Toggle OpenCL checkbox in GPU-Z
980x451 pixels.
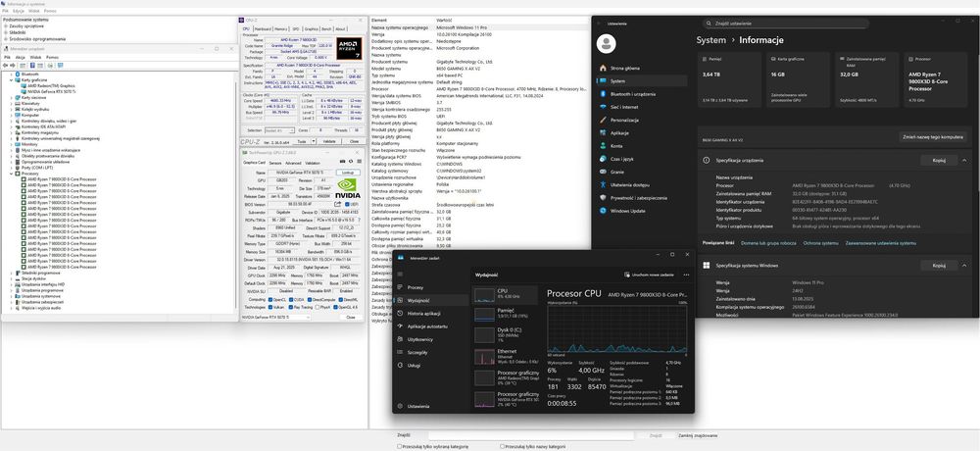coord(270,300)
